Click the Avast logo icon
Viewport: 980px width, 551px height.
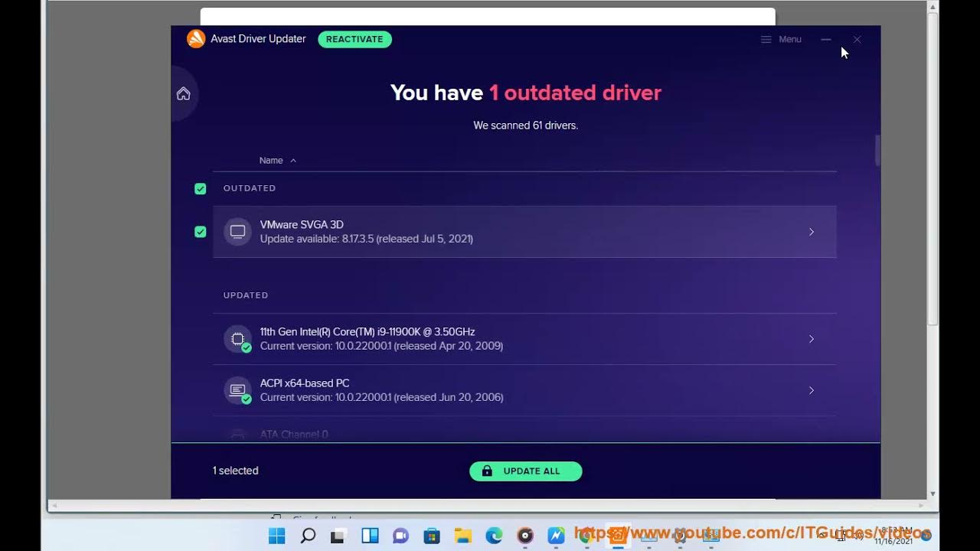[196, 39]
